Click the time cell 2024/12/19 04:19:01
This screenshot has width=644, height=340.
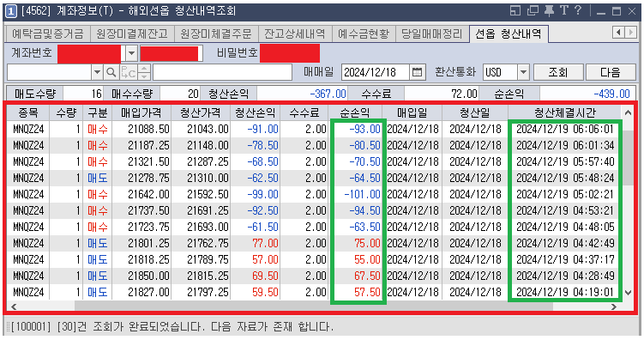pyautogui.click(x=565, y=292)
